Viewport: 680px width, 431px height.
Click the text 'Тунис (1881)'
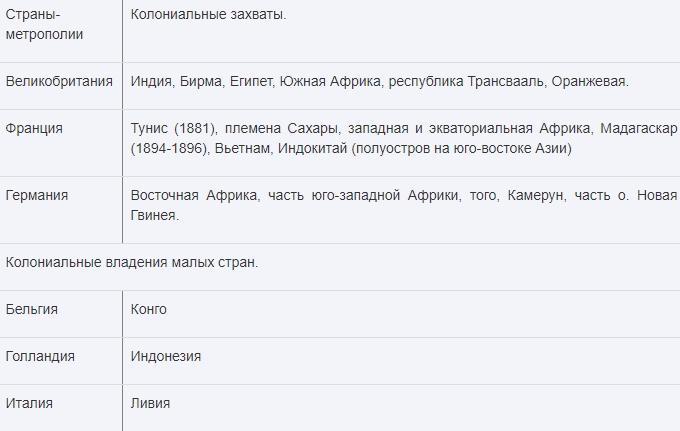174,128
